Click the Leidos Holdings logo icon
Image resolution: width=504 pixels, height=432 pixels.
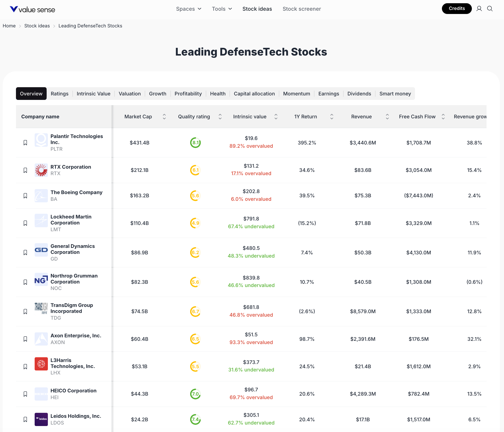[x=41, y=419]
